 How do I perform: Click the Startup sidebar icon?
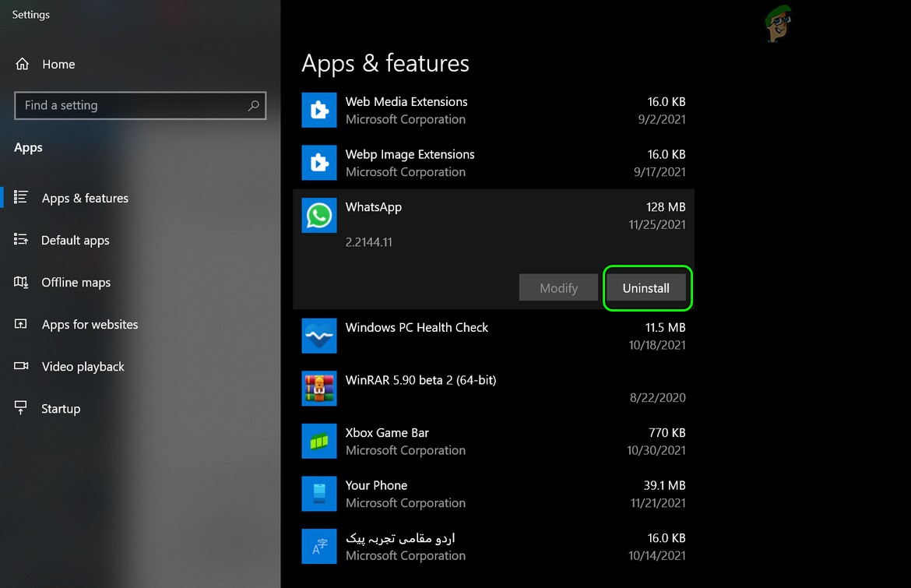tap(23, 408)
